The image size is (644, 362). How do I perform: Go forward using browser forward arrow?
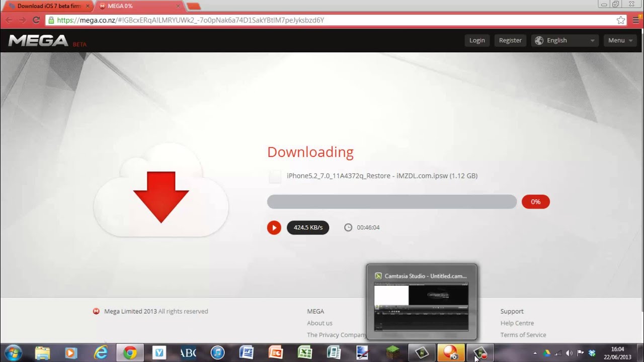(22, 20)
